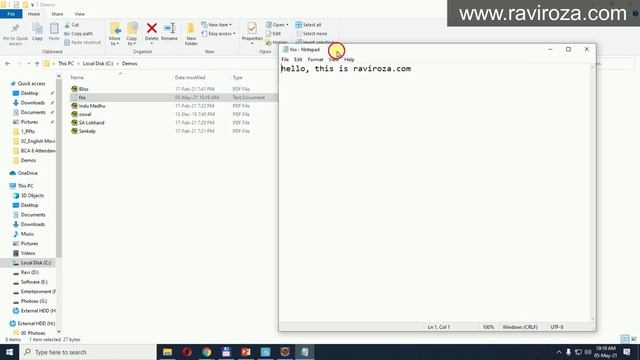Open Videos under This PC

click(28, 253)
